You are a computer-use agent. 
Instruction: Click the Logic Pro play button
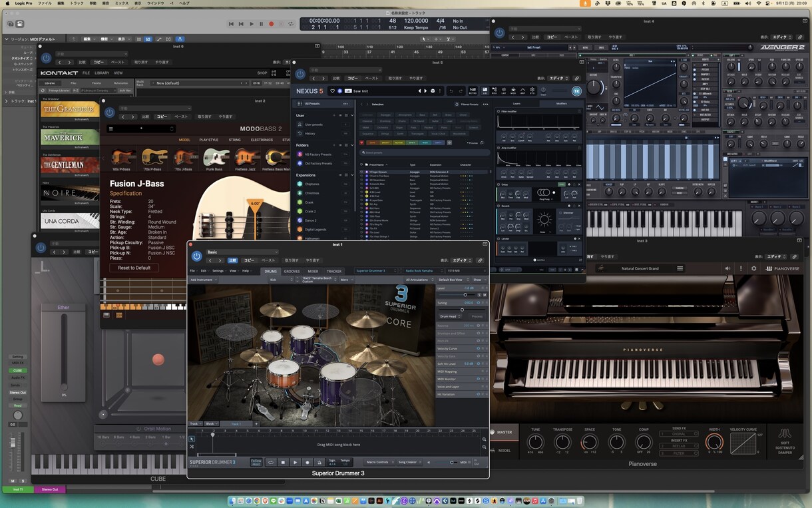coord(252,24)
